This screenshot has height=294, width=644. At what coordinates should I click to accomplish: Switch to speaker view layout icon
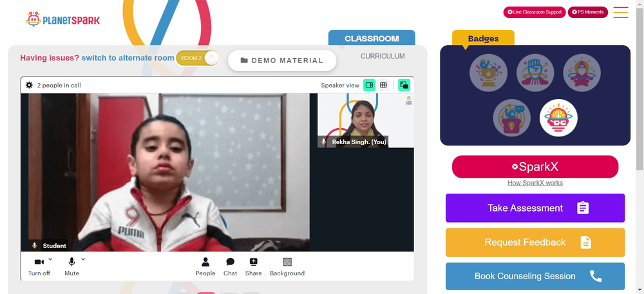point(369,86)
